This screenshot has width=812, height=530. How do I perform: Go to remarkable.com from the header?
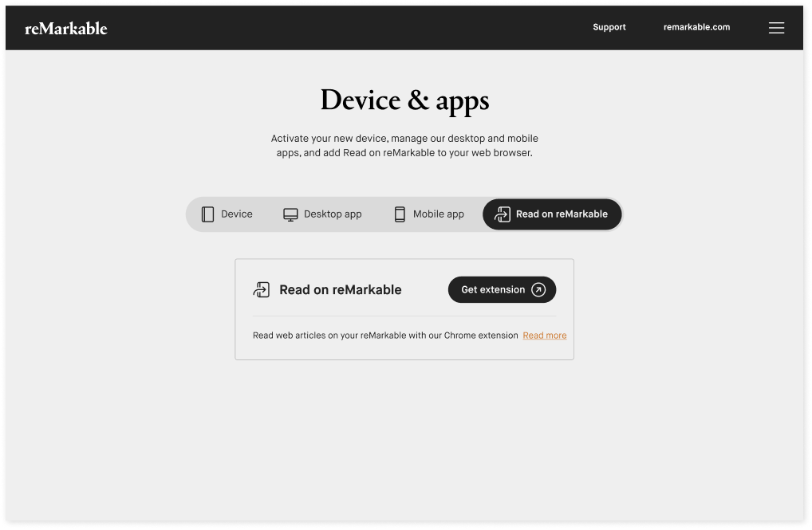696,27
